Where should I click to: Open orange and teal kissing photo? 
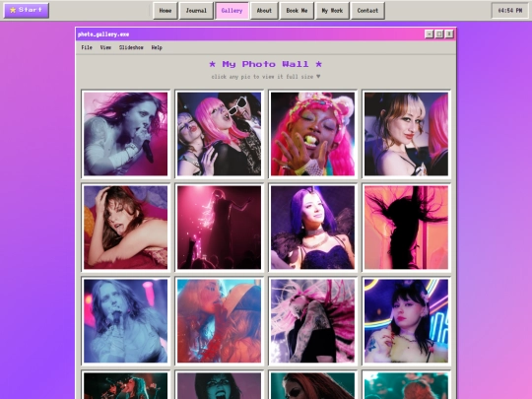(219, 321)
